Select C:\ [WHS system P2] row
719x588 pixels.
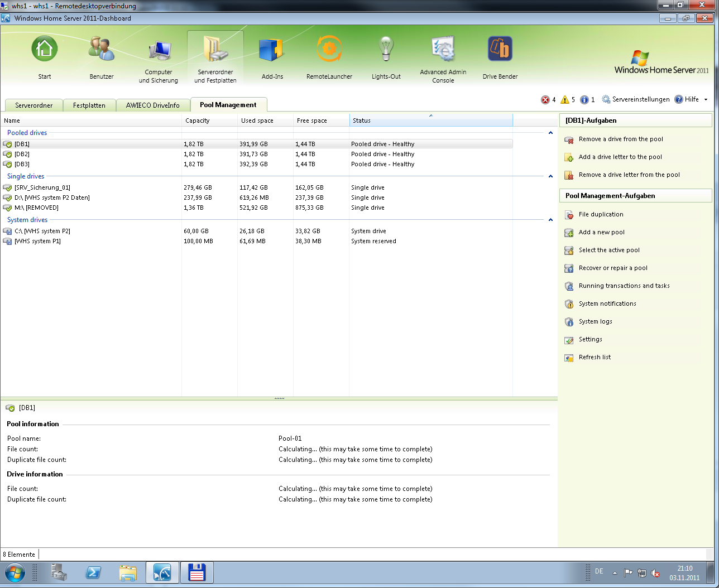coord(257,231)
